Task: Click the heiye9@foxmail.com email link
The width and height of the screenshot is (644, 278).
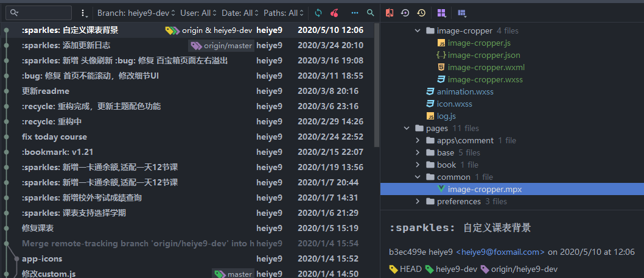Action: pyautogui.click(x=500, y=252)
